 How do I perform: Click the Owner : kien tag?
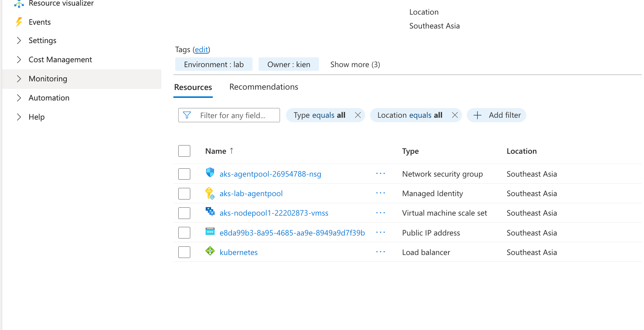289,64
